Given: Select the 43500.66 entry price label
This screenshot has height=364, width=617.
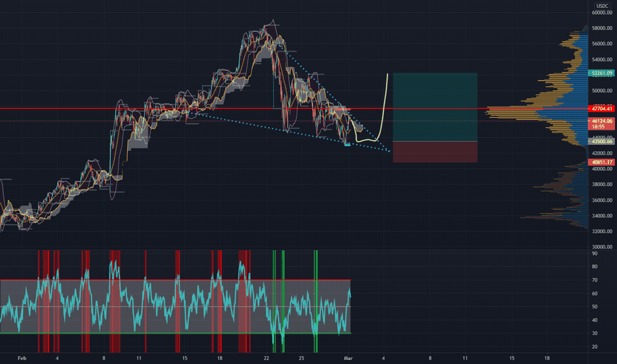Looking at the screenshot, I should click(602, 141).
